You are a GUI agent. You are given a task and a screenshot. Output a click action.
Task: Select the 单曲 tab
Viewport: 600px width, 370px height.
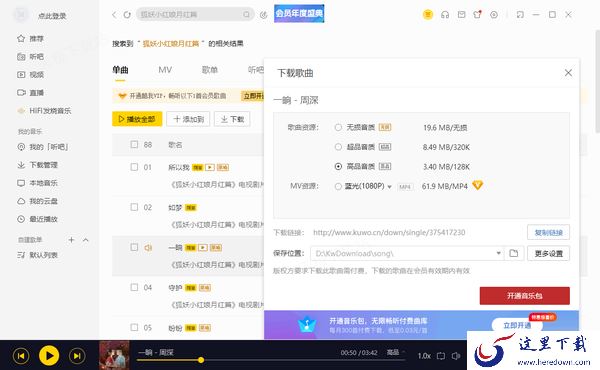point(120,70)
